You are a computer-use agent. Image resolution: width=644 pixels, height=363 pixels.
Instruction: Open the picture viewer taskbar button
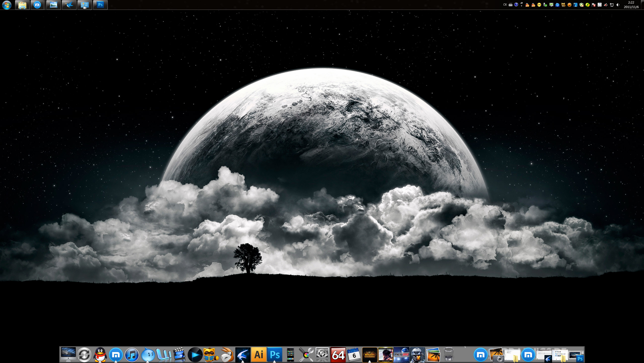pyautogui.click(x=53, y=5)
